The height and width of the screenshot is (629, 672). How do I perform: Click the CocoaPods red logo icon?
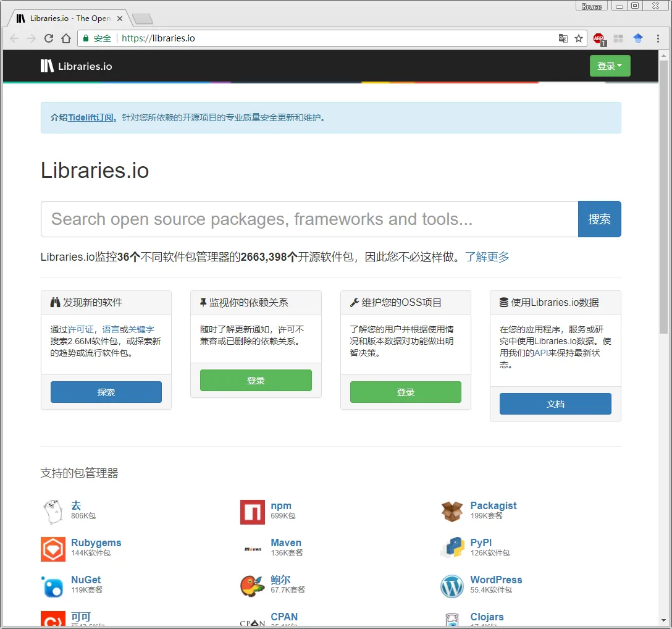pos(53,618)
